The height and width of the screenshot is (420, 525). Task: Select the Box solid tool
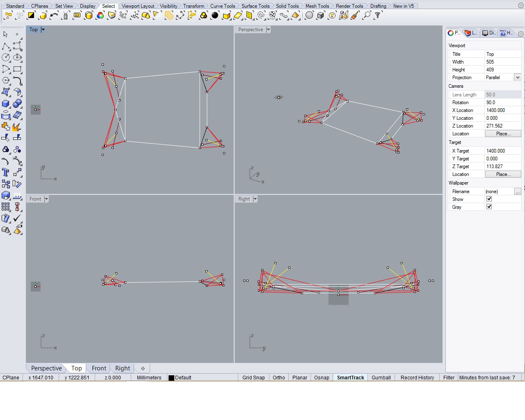click(6, 104)
